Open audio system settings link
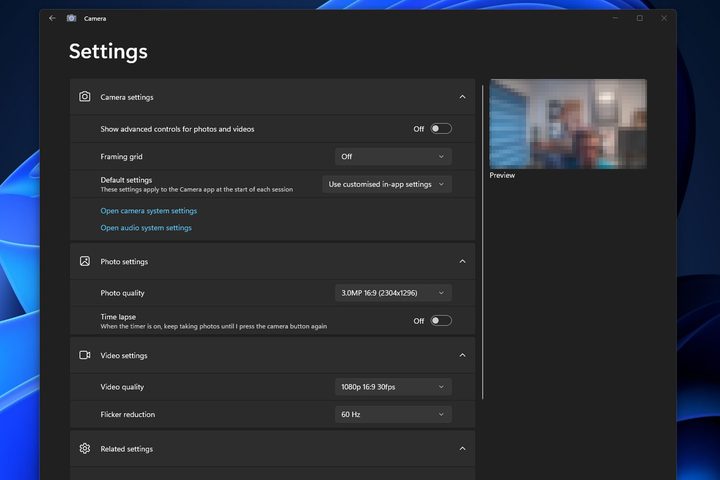This screenshot has height=480, width=720. tap(146, 227)
